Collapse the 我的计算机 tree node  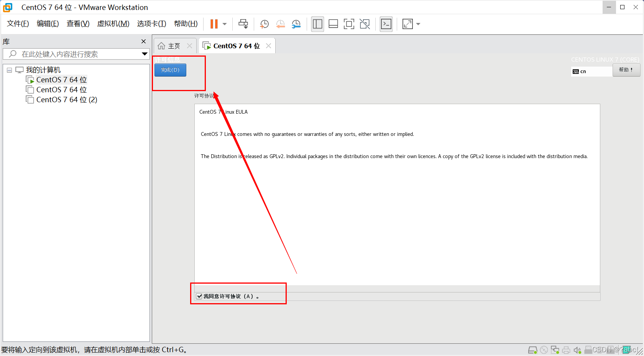click(9, 70)
